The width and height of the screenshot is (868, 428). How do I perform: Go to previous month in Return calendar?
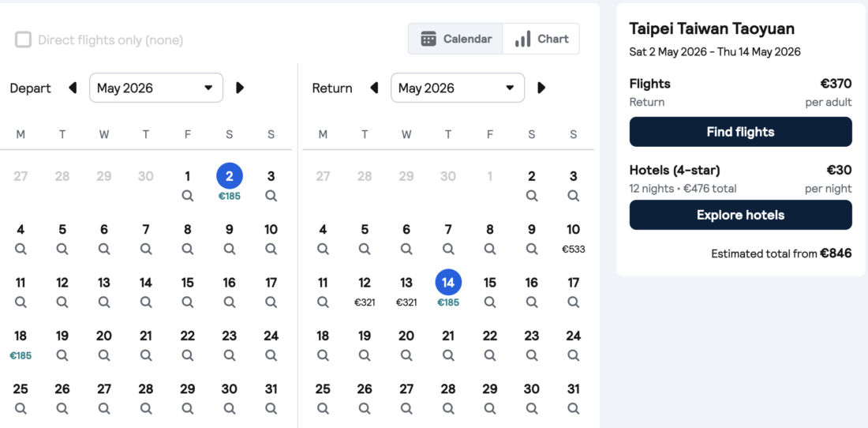click(x=374, y=88)
